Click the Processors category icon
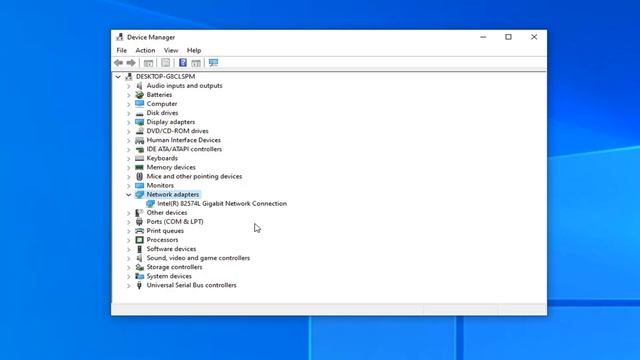 139,240
